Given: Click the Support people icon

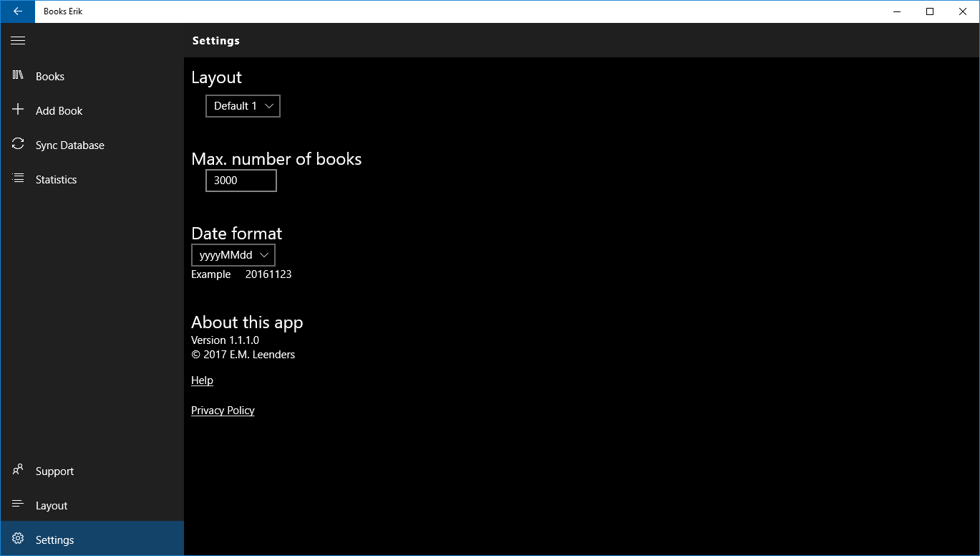Looking at the screenshot, I should pos(18,470).
